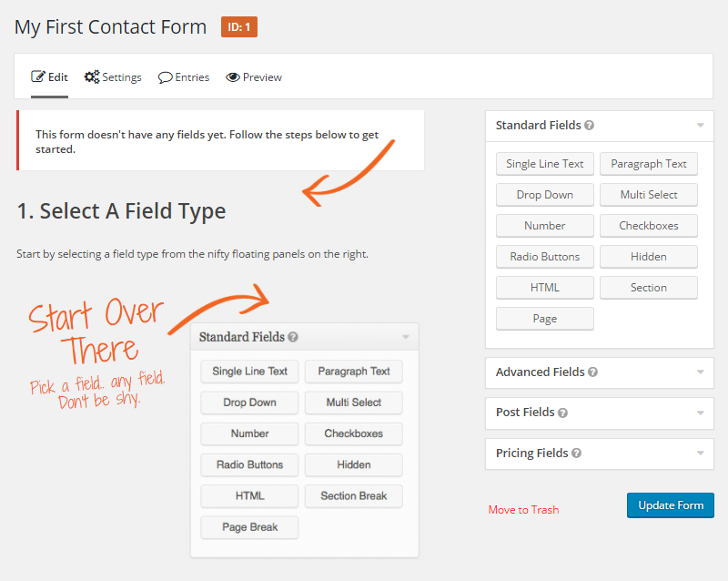Click the help icon next to Advanced Fields
The image size is (728, 581).
[592, 372]
